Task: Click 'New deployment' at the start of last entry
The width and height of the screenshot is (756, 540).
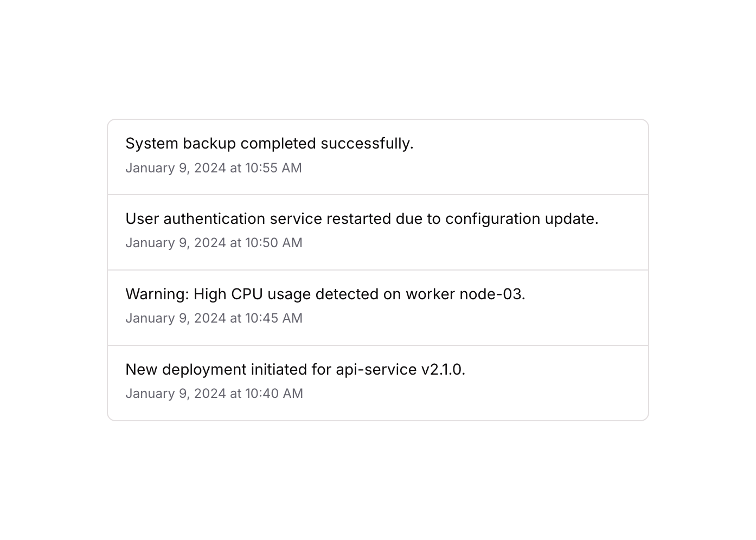Action: 185,370
